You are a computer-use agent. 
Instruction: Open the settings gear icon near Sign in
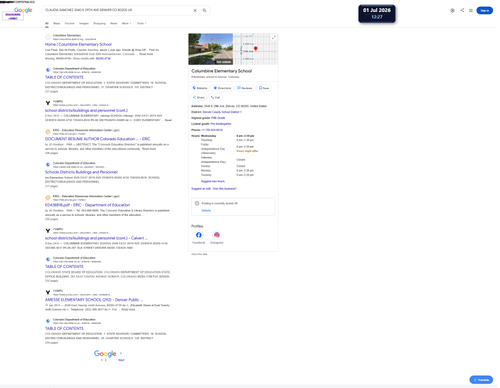click(x=452, y=11)
